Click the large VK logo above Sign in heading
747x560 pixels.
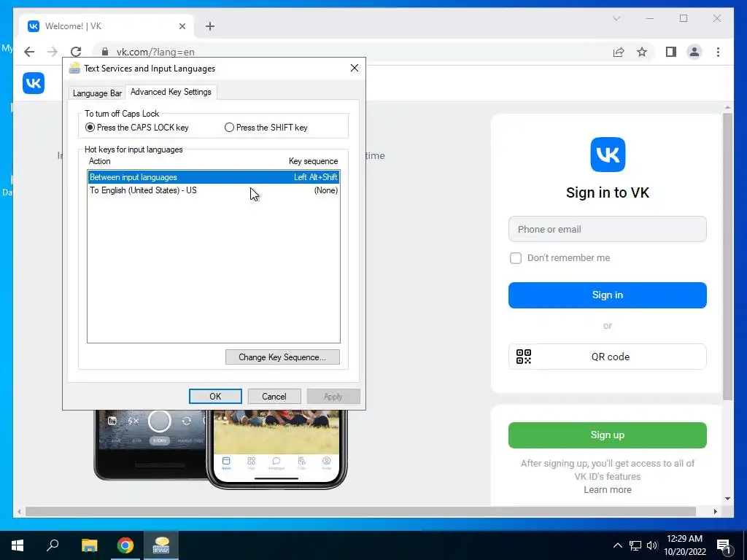coord(608,155)
